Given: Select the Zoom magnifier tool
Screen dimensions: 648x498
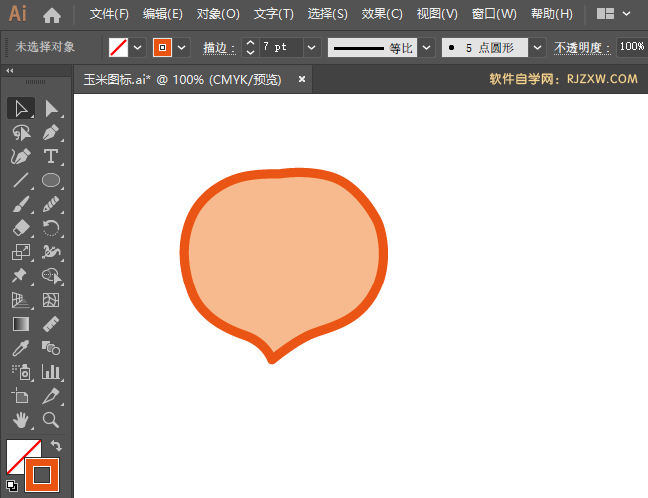Looking at the screenshot, I should [51, 420].
